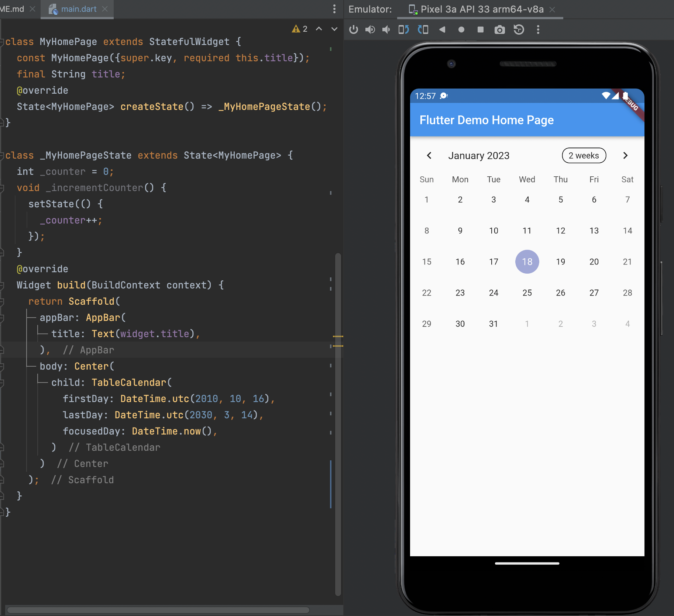674x616 pixels.
Task: Toggle the '2 weeks' calendar format button
Action: pos(584,156)
